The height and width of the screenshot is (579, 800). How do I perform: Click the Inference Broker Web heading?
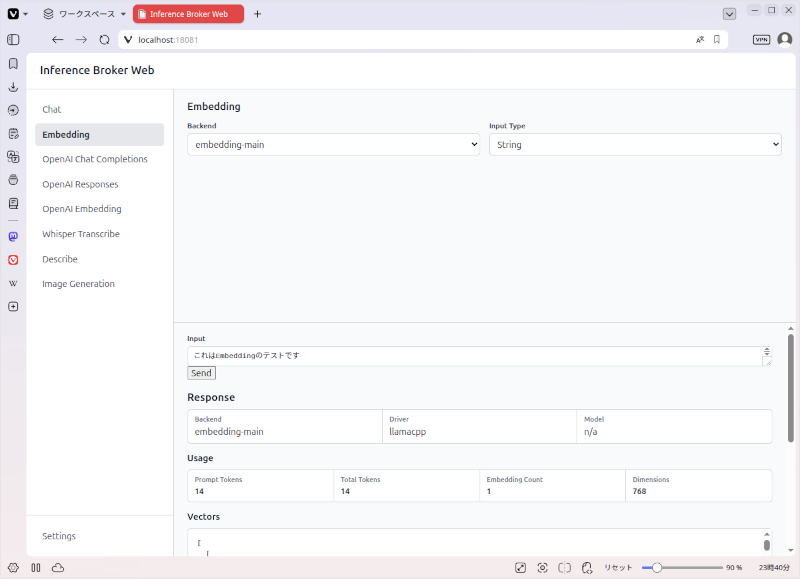pos(97,70)
